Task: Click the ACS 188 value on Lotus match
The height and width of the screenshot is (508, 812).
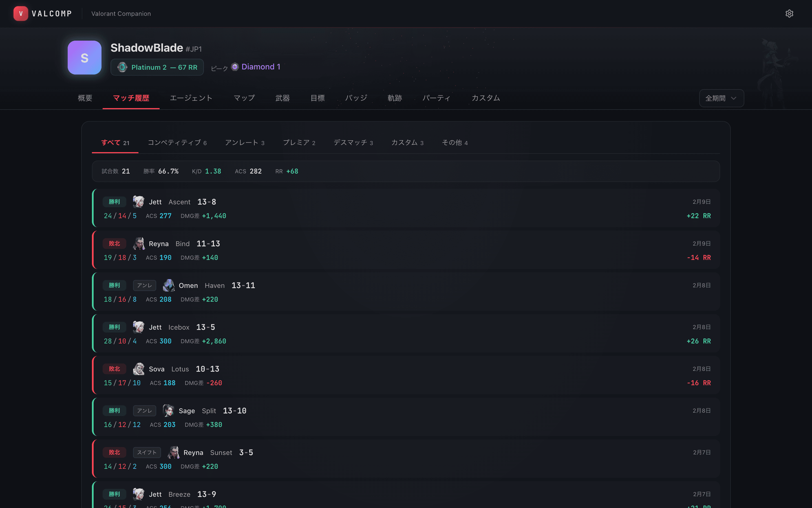Action: (162, 383)
